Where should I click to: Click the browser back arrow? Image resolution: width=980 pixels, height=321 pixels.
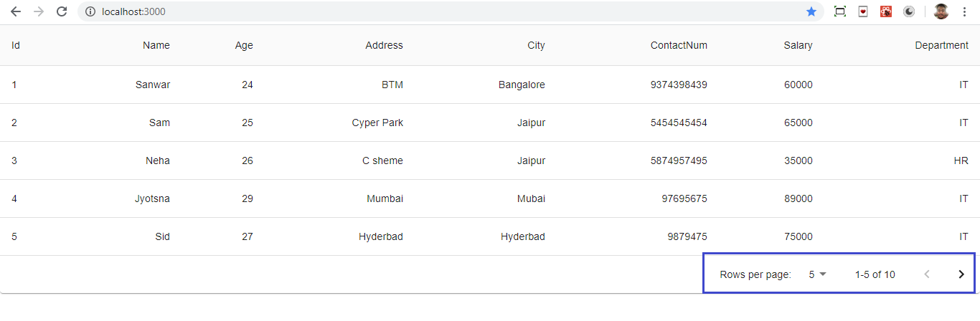[16, 11]
